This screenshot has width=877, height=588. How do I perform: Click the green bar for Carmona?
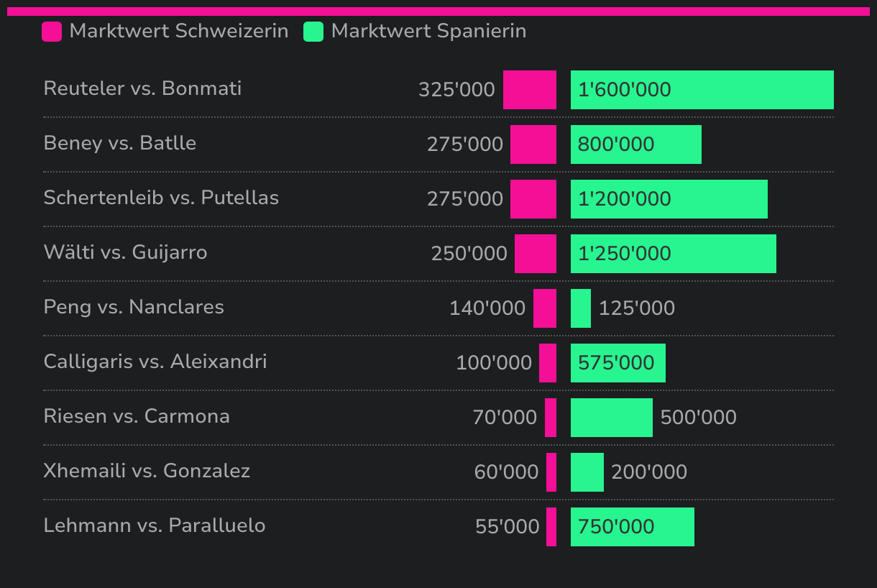click(x=611, y=418)
